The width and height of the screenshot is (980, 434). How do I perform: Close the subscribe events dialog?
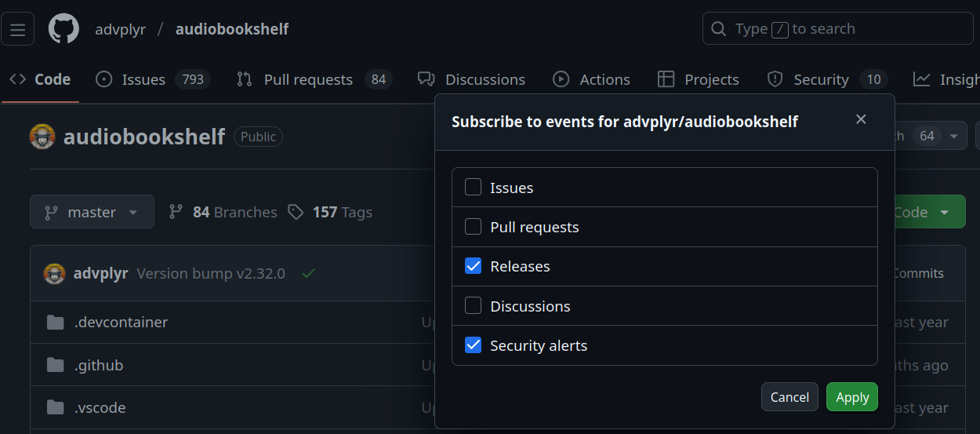861,119
